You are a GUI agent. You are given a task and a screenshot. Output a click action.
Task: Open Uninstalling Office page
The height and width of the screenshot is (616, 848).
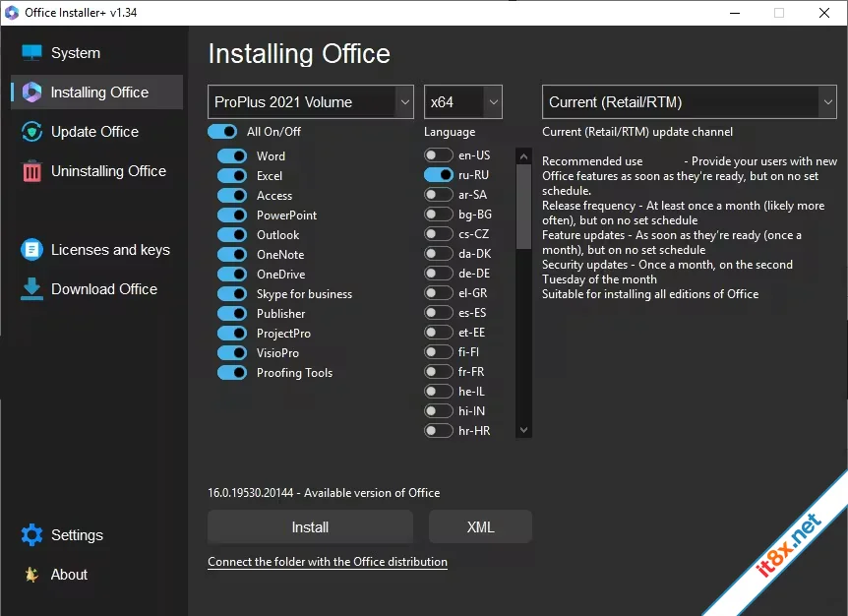click(96, 171)
